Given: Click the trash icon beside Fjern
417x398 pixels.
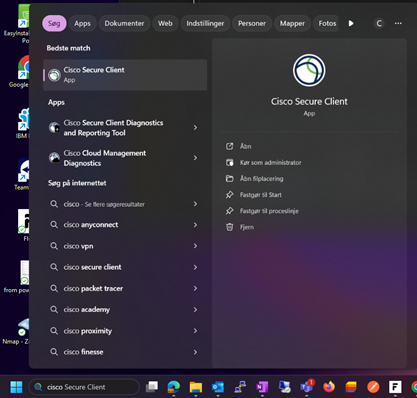Looking at the screenshot, I should 230,227.
